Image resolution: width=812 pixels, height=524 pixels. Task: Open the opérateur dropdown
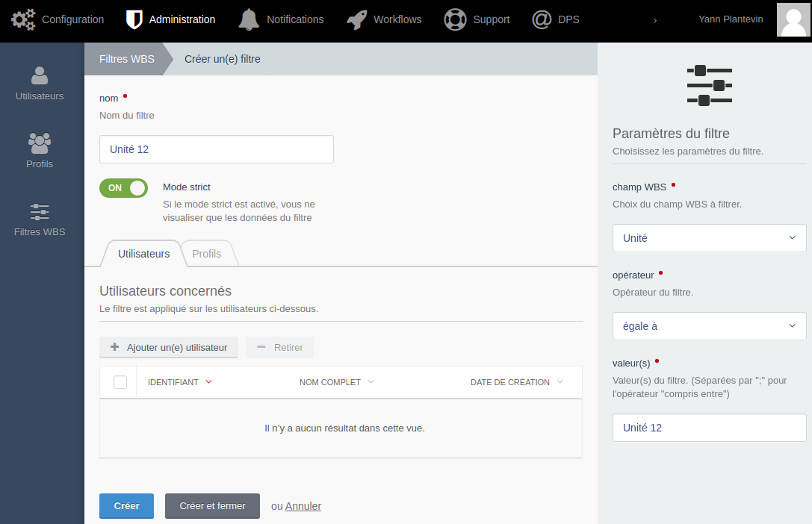tap(709, 326)
